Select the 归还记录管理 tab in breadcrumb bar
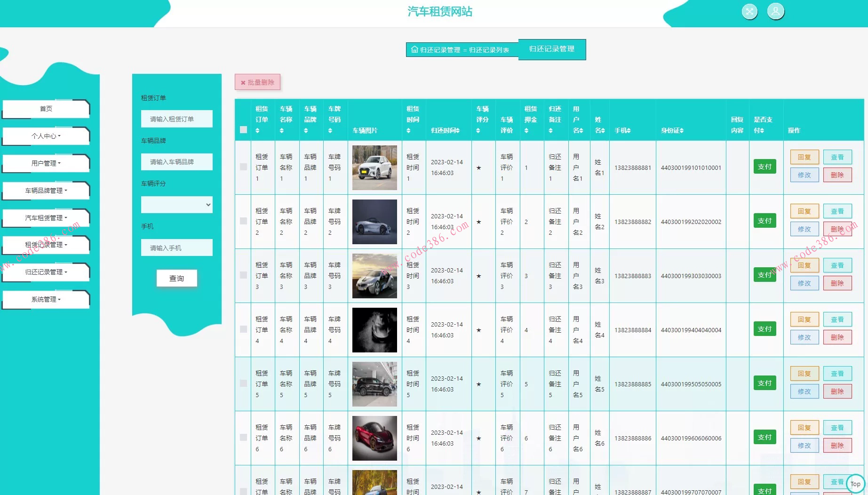The width and height of the screenshot is (868, 495). pos(551,49)
